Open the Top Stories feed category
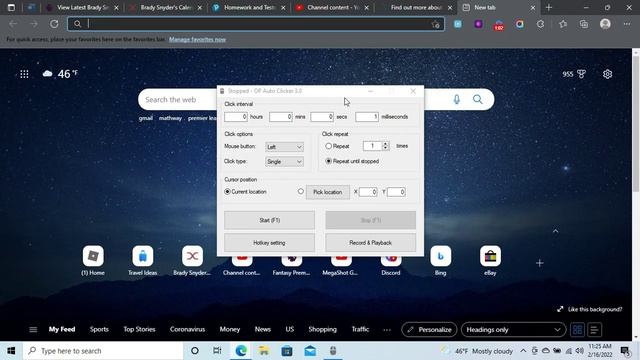 (x=139, y=329)
